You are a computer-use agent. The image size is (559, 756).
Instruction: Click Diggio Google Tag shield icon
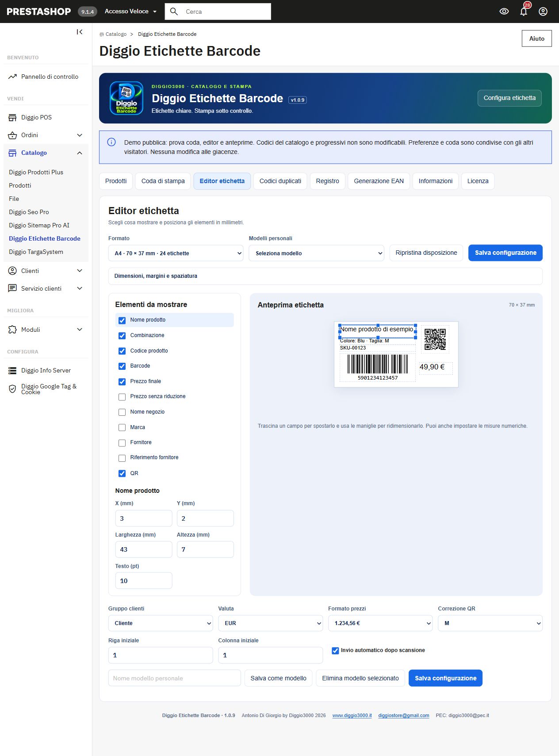click(12, 389)
